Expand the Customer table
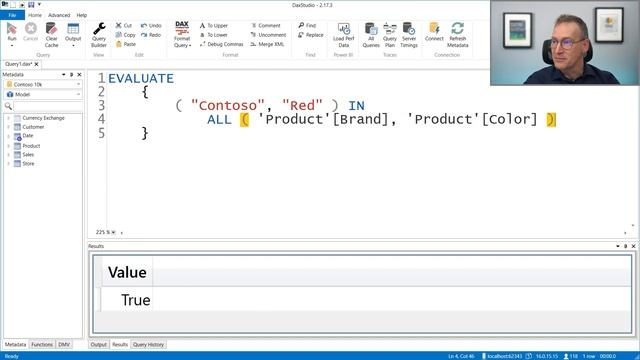This screenshot has height=360, width=640. [8, 127]
